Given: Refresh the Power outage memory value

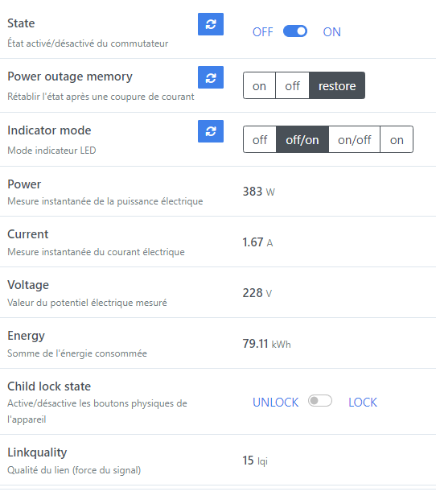Looking at the screenshot, I should tap(211, 77).
